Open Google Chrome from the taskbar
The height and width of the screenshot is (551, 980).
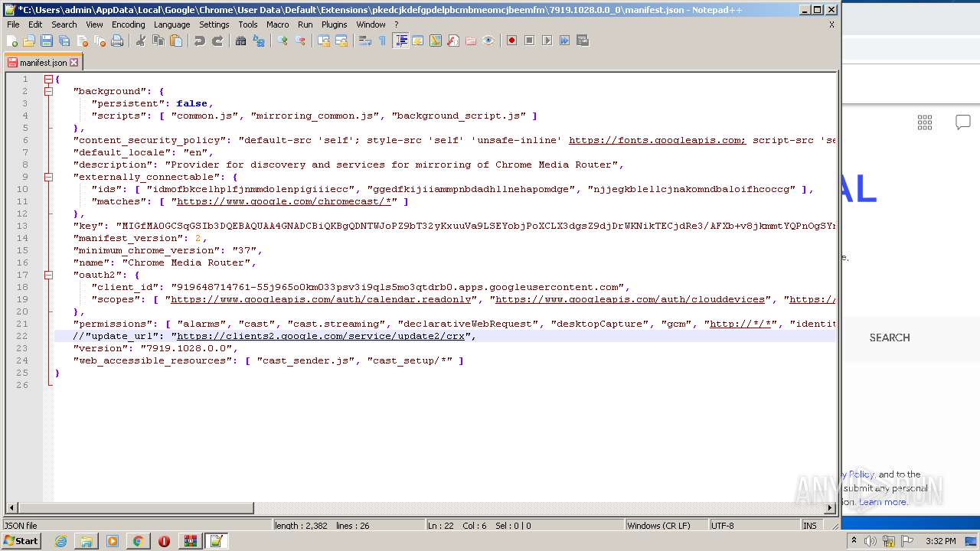[x=138, y=541]
